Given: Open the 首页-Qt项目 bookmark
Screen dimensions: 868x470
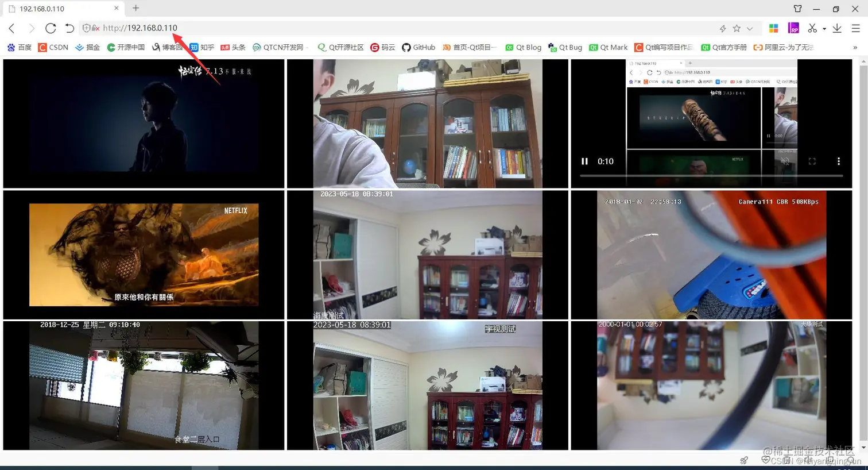Looking at the screenshot, I should click(470, 47).
